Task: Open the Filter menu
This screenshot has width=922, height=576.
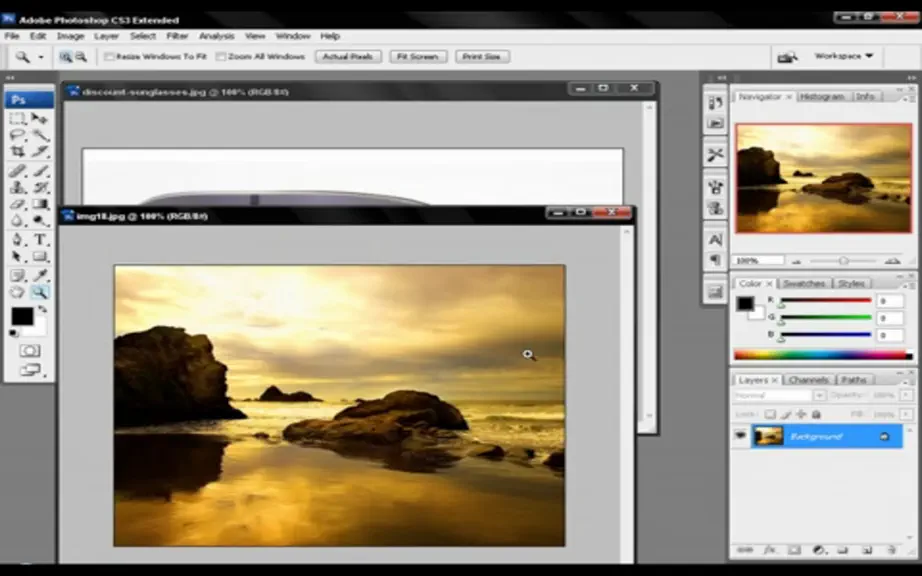Action: (x=177, y=36)
